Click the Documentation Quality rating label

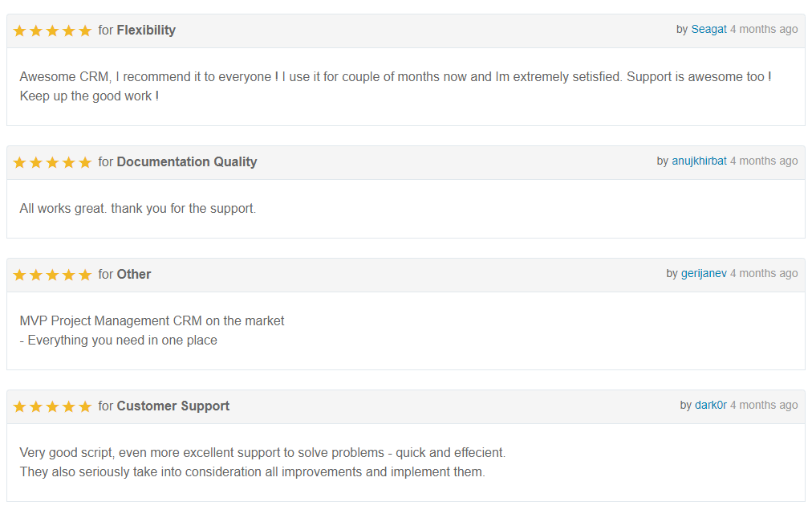pos(187,161)
